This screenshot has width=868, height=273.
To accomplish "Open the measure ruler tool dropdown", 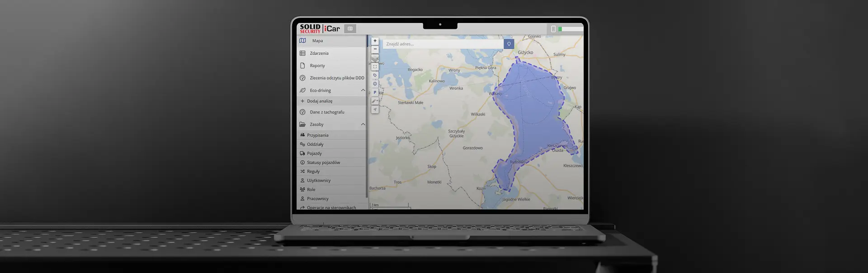I will click(375, 101).
